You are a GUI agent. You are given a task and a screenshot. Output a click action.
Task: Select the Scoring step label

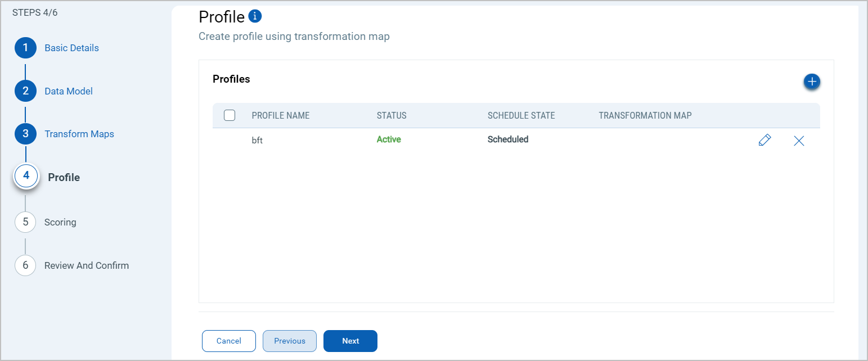(x=60, y=222)
